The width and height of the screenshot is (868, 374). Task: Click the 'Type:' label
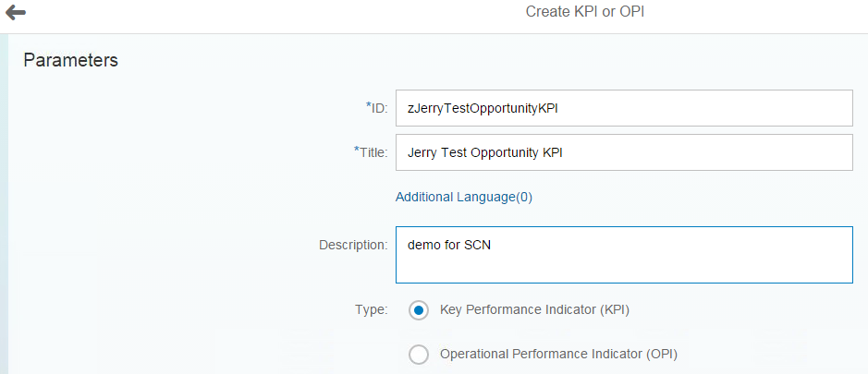coord(372,310)
